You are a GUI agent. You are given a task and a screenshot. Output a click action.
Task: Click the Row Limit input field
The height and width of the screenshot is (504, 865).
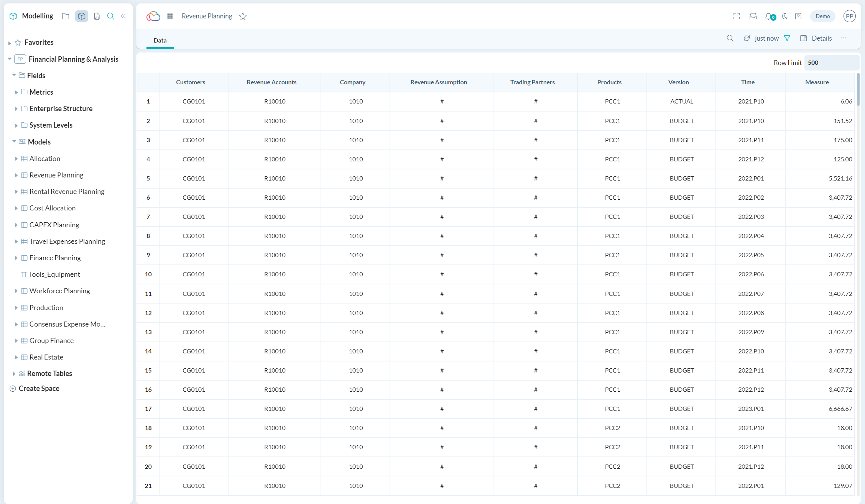(830, 63)
